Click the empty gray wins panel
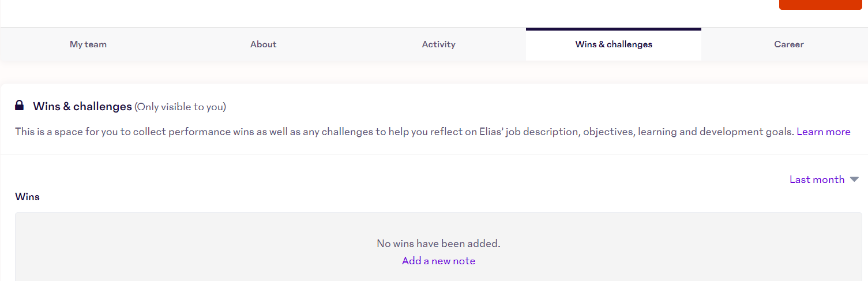Screen dimensions: 868x281 coord(439,247)
